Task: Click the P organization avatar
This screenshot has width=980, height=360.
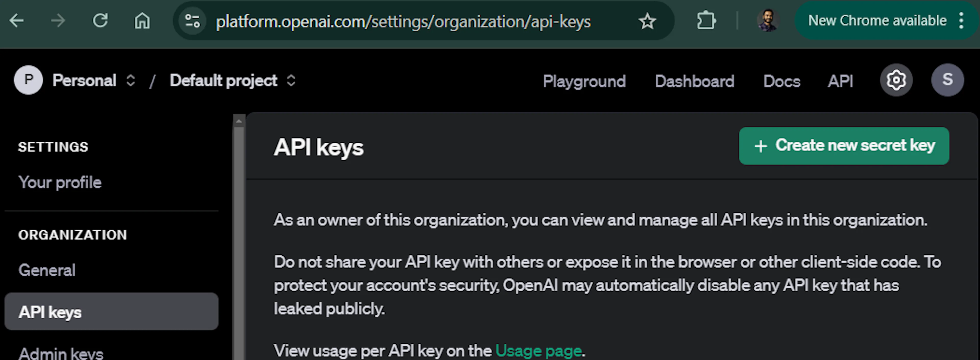Action: (x=29, y=80)
